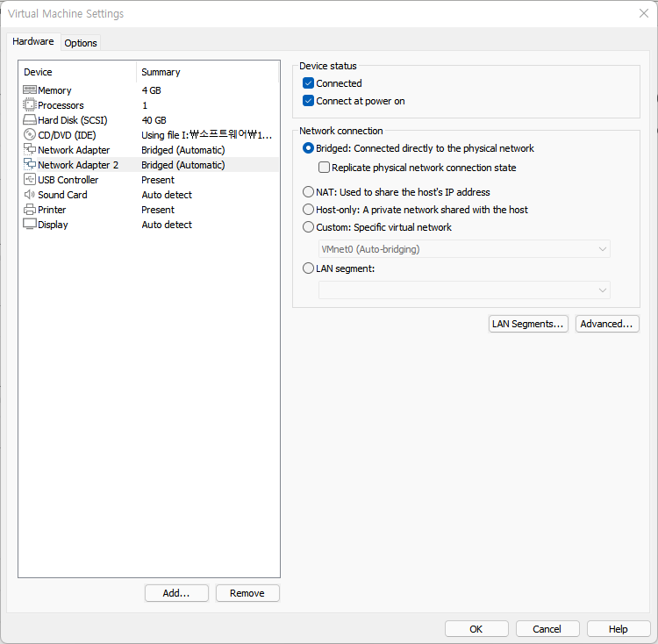The width and height of the screenshot is (658, 644).
Task: Click Printer's Present summary
Action: pos(158,210)
